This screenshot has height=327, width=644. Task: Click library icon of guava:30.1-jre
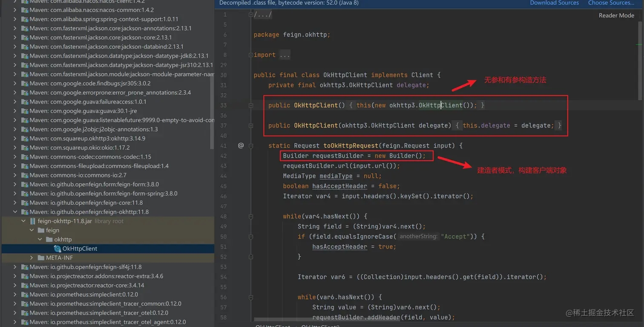point(24,111)
